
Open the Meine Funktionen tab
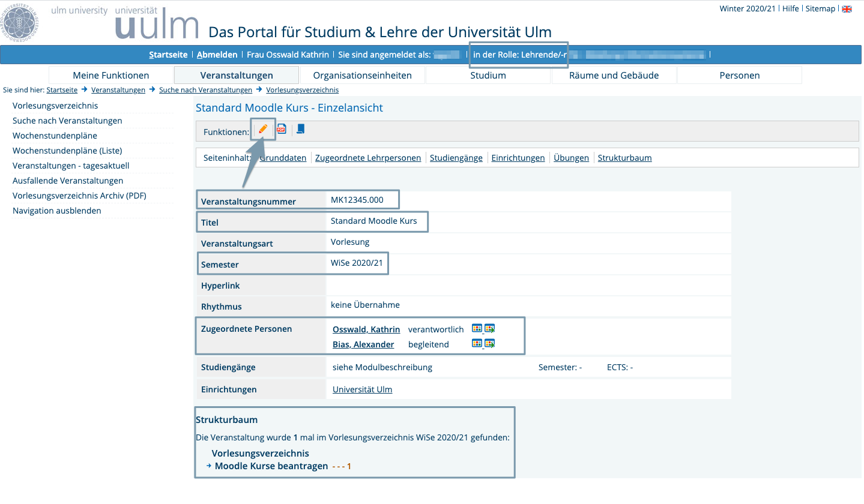pyautogui.click(x=111, y=75)
